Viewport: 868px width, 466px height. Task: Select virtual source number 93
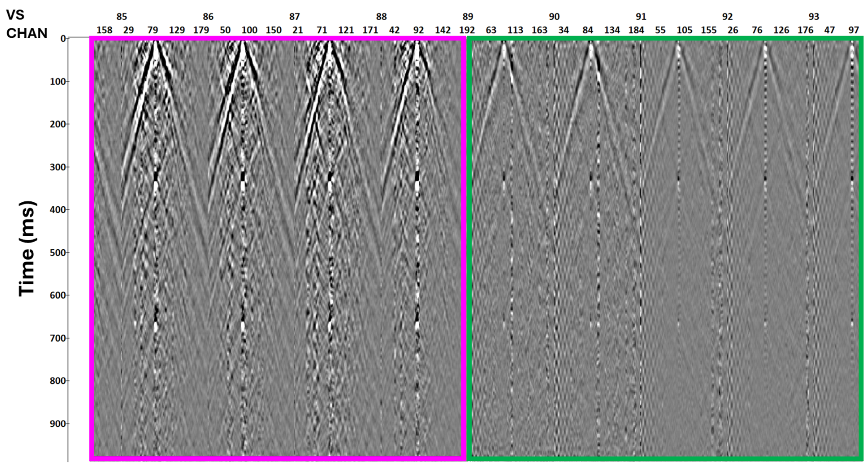pyautogui.click(x=813, y=17)
